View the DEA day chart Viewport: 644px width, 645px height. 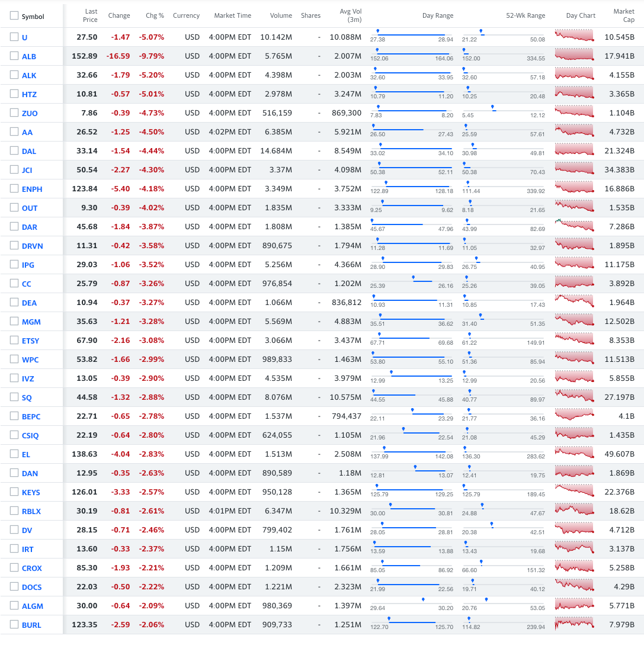pos(574,300)
